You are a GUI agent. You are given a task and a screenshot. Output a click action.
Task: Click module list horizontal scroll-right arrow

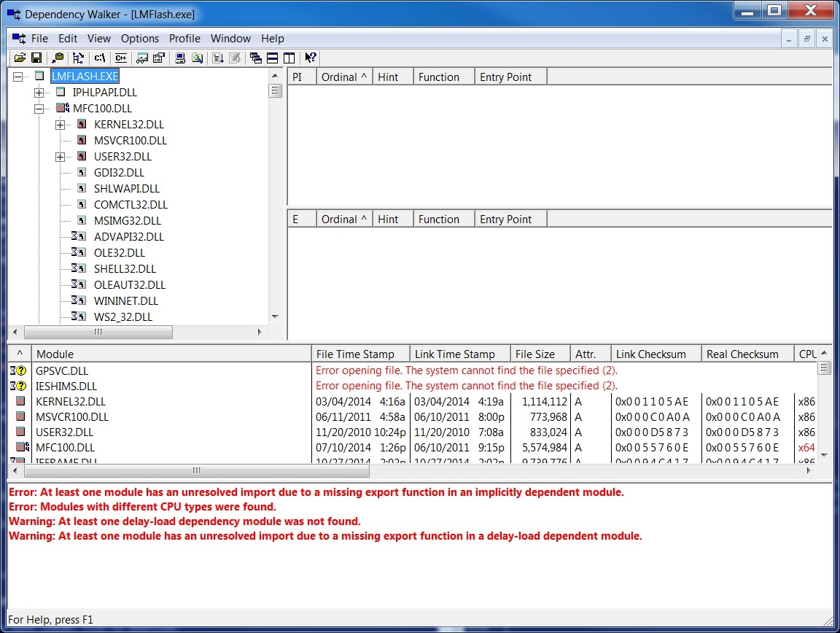809,470
